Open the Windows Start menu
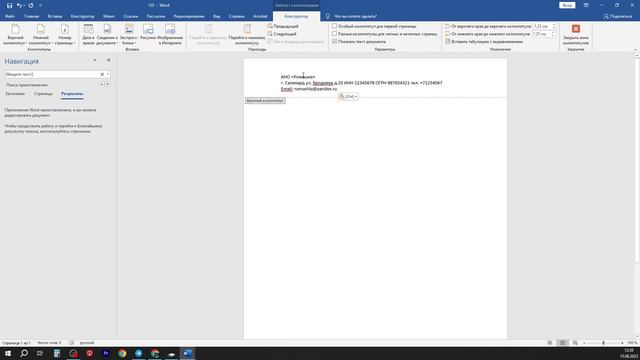Image resolution: width=640 pixels, height=360 pixels. (x=8, y=353)
